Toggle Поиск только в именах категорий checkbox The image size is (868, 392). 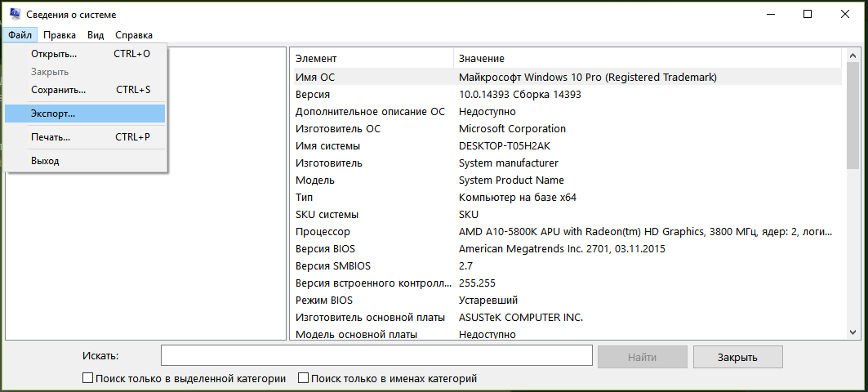[303, 379]
